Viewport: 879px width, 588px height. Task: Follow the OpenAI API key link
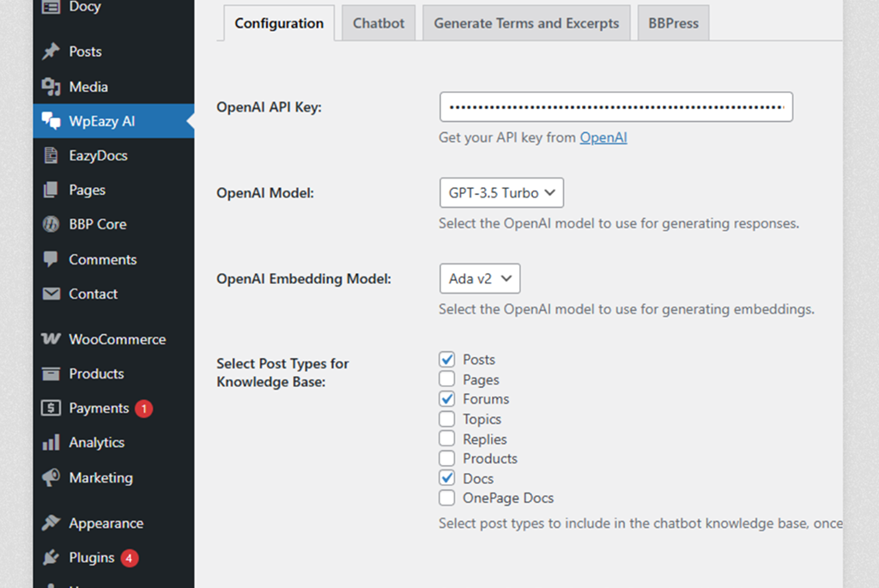click(x=603, y=137)
